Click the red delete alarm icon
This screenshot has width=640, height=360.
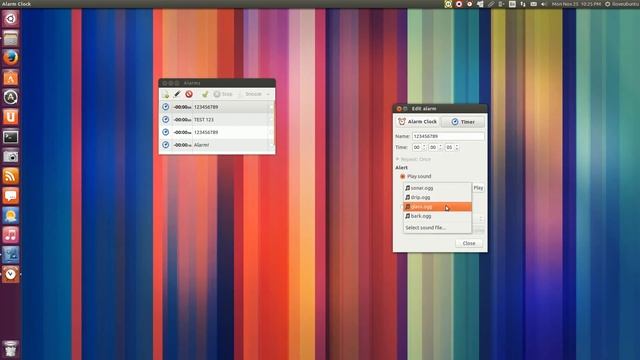click(x=189, y=94)
